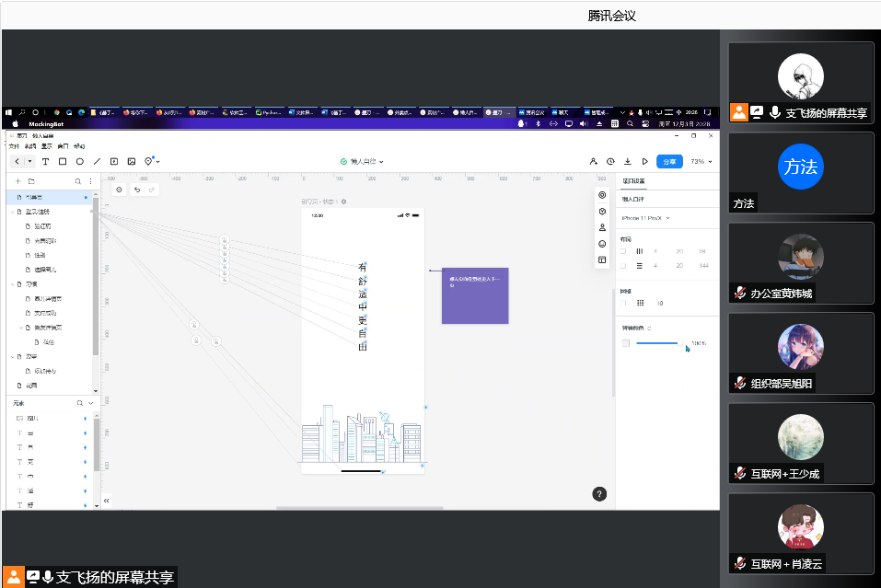The height and width of the screenshot is (588, 881).
Task: Click the download icon in the top toolbar
Action: coord(628,161)
